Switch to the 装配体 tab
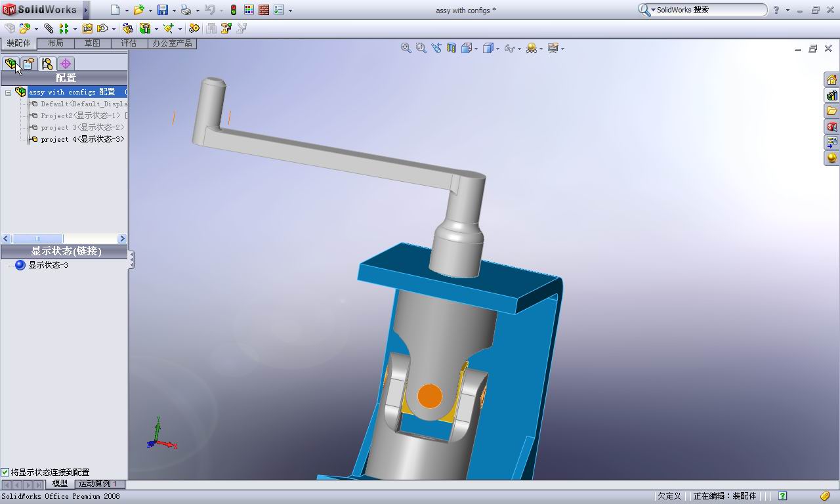The image size is (840, 504). (18, 43)
